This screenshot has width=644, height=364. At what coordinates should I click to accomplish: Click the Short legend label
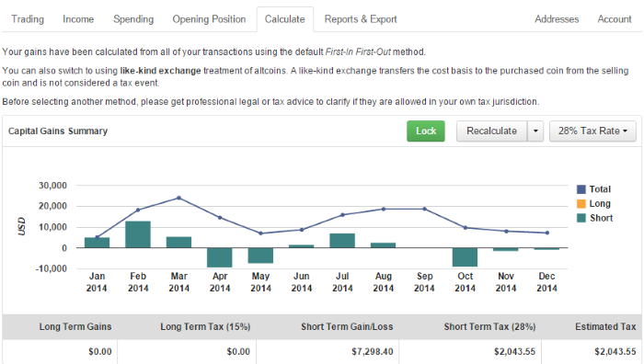coord(602,218)
